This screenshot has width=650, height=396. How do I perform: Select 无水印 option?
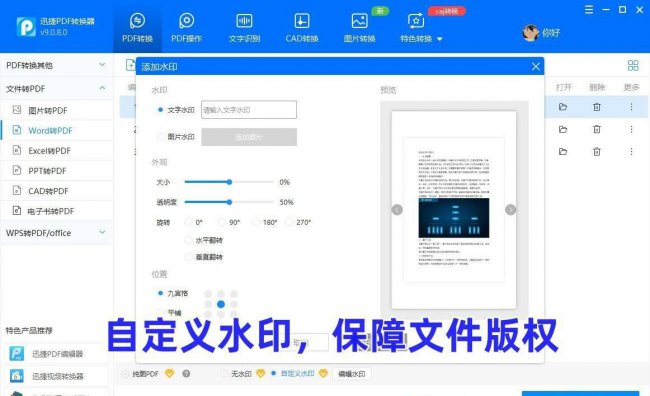coord(224,374)
